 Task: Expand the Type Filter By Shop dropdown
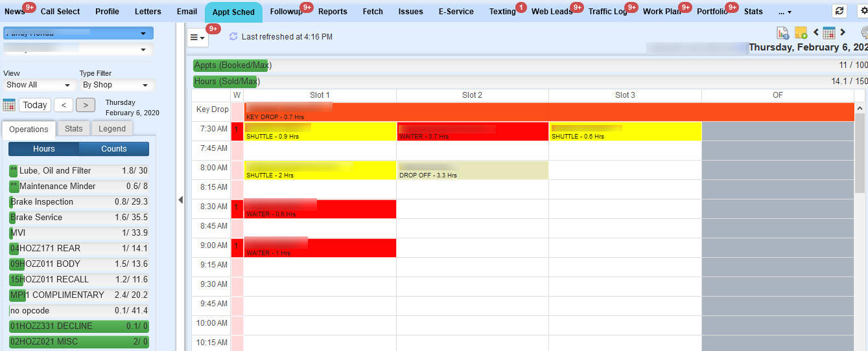click(117, 85)
